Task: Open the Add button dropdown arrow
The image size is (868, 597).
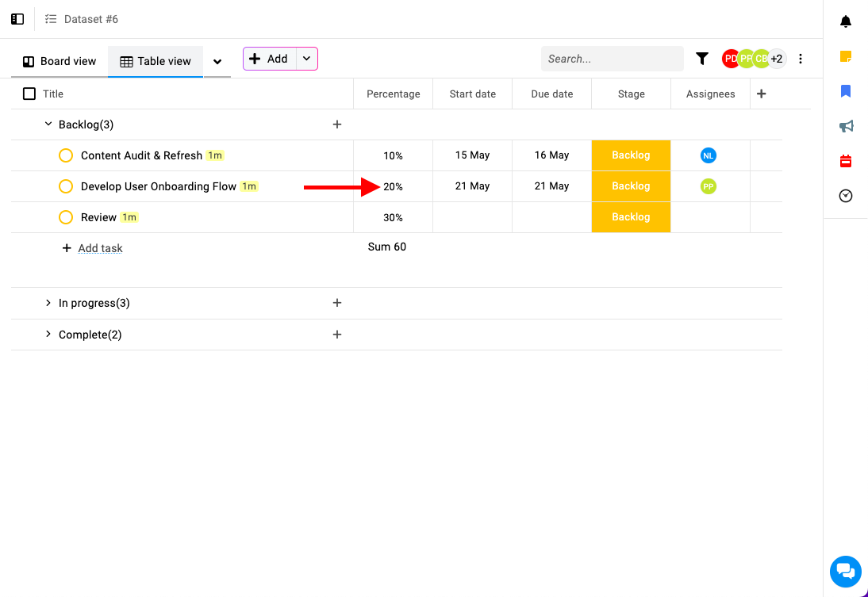Action: [x=307, y=59]
